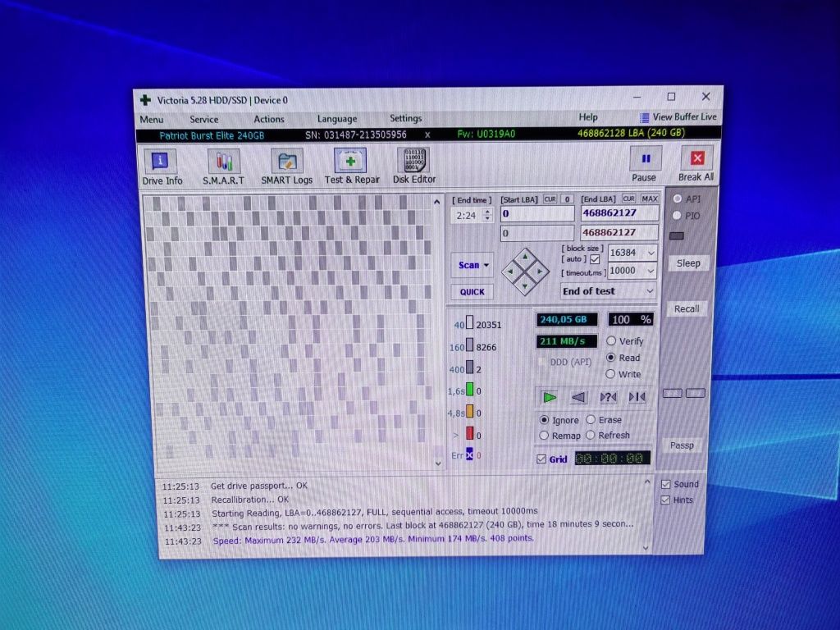Toggle the block size auto checkbox
Image resolution: width=840 pixels, height=630 pixels.
pos(595,259)
